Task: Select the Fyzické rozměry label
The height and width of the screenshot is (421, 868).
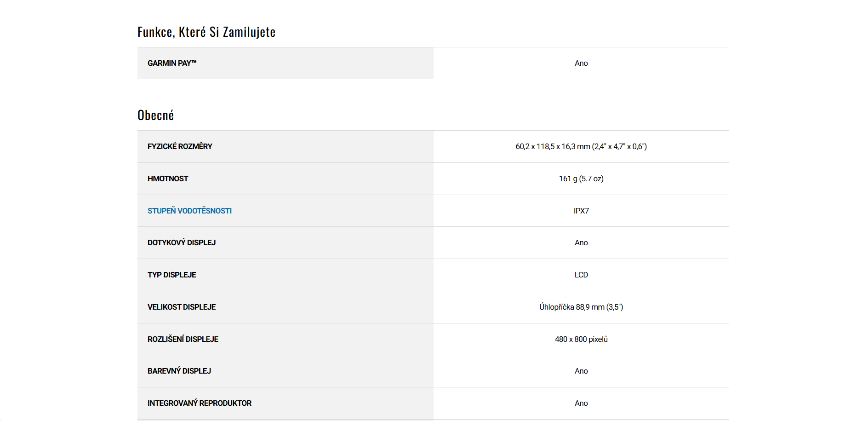Action: [x=180, y=146]
